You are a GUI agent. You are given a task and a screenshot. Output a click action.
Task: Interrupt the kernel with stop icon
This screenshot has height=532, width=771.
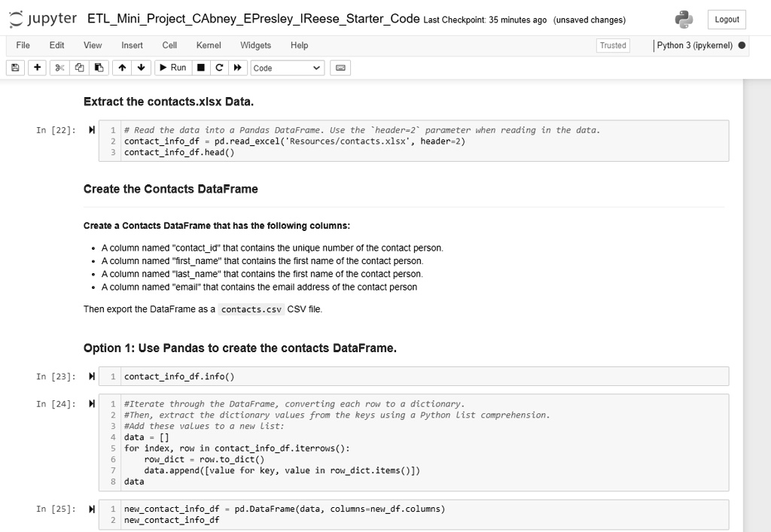coord(200,68)
